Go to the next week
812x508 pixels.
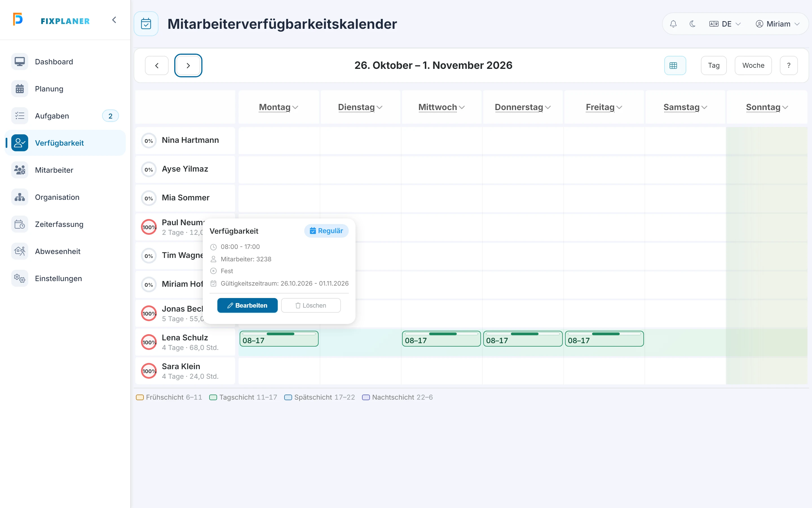188,65
